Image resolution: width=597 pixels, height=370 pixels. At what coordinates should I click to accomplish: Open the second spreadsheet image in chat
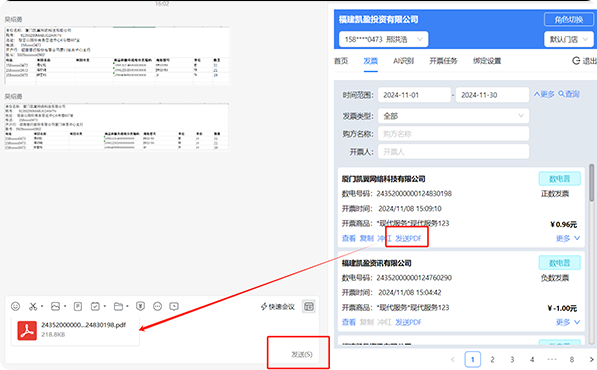pyautogui.click(x=117, y=127)
